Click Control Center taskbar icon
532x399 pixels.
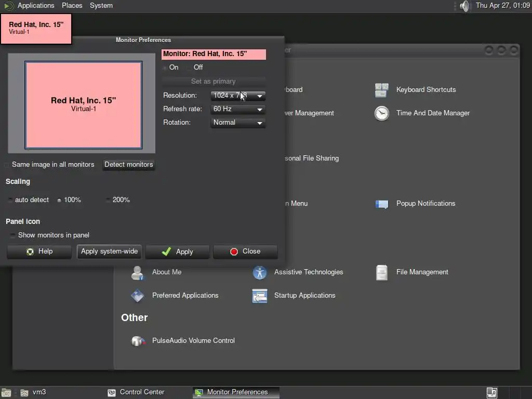pyautogui.click(x=112, y=393)
